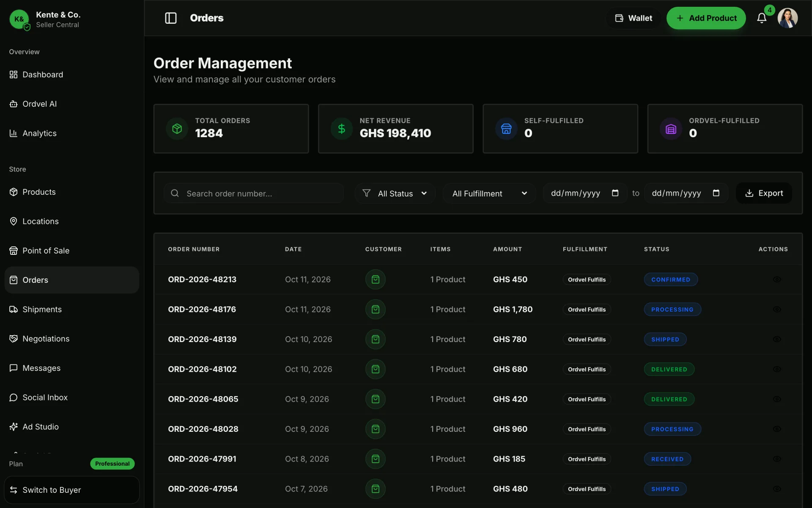Open Point of Sale in the sidebar
This screenshot has width=812, height=508.
click(72, 251)
